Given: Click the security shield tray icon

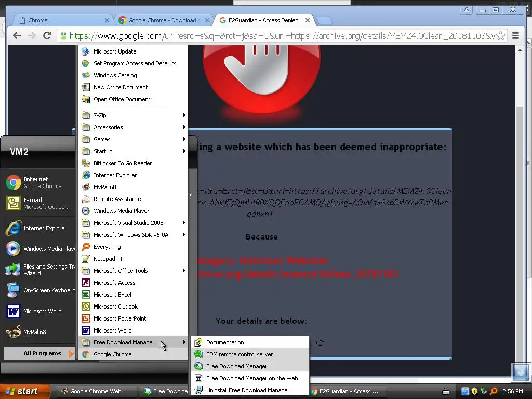Looking at the screenshot, I should coord(474,391).
